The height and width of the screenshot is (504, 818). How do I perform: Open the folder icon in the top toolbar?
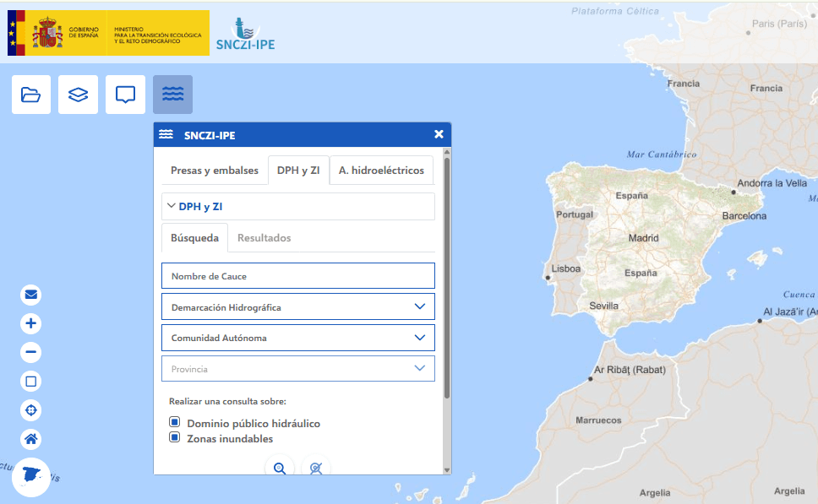31,95
